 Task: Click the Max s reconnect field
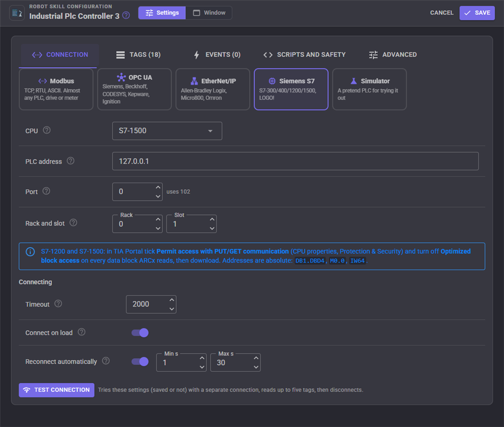point(235,363)
